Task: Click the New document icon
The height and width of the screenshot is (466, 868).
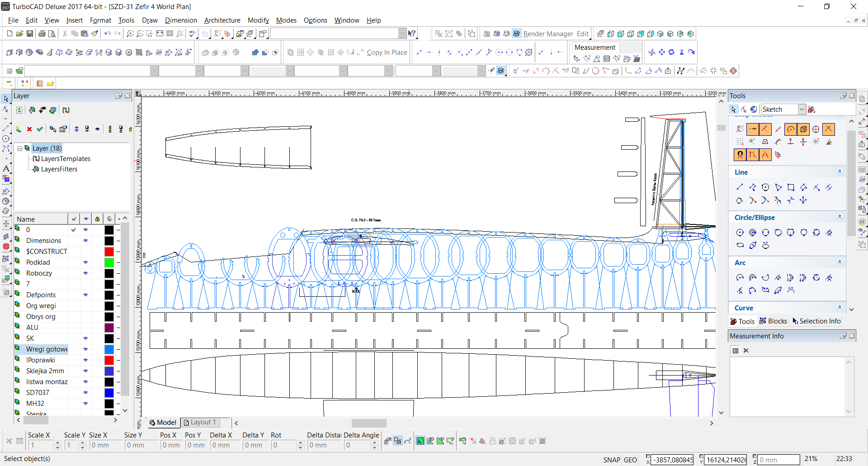Action: pyautogui.click(x=9, y=33)
